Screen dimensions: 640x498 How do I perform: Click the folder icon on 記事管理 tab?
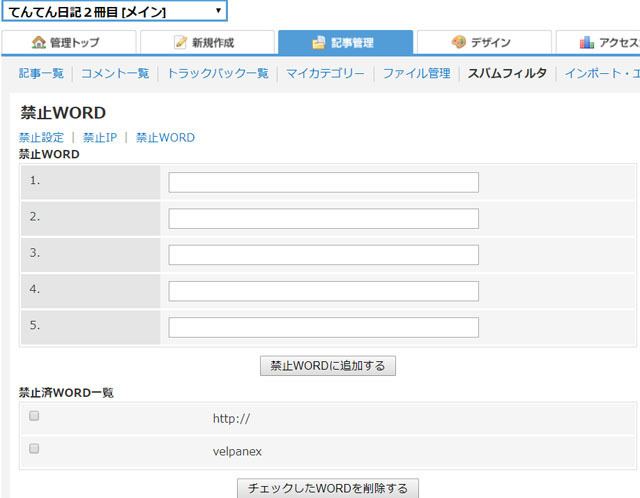coord(319,42)
